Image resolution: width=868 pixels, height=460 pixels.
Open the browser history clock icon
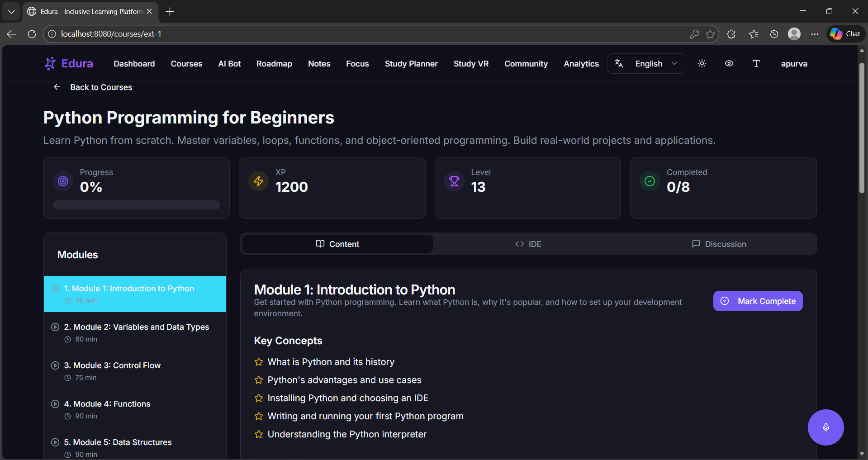[774, 34]
